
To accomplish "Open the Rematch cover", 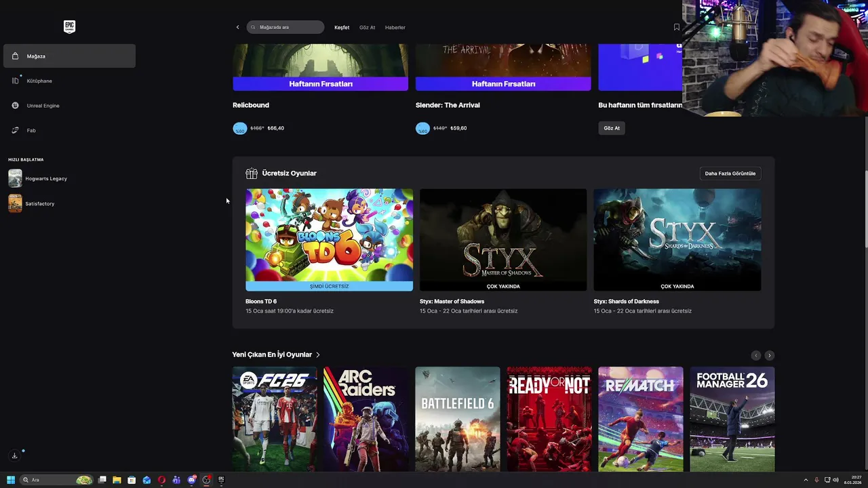I will click(641, 419).
